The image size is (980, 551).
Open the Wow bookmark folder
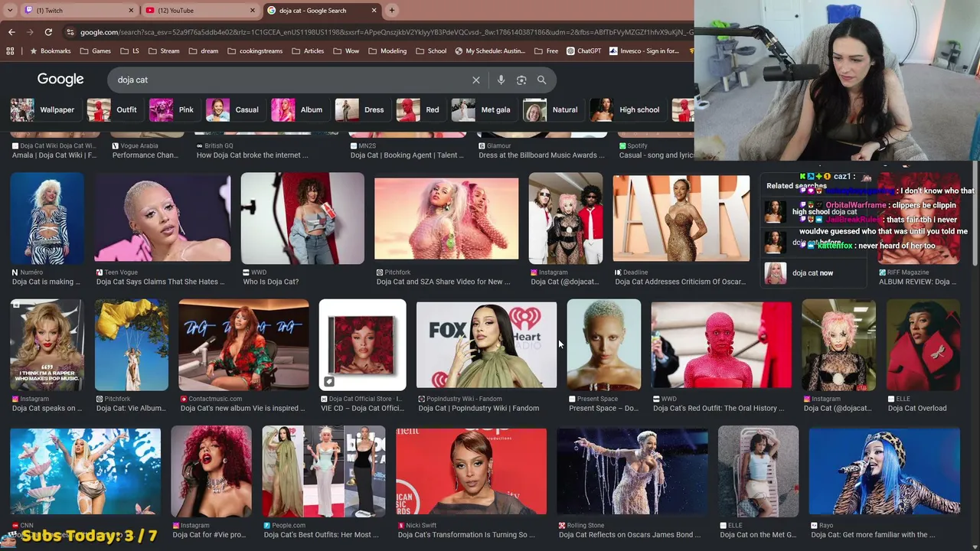coord(346,51)
